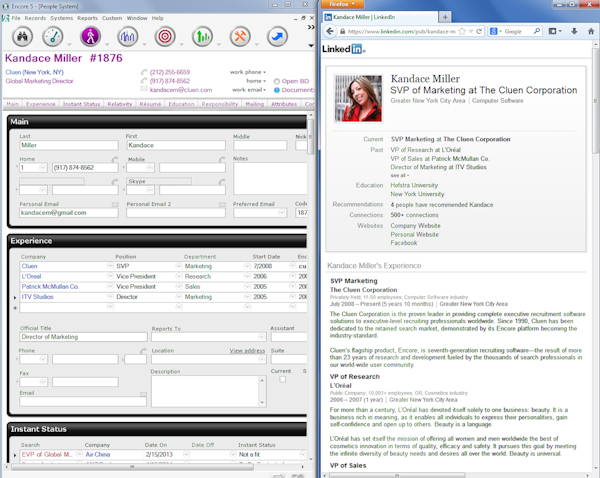Open the red target toolbar icon

165,36
